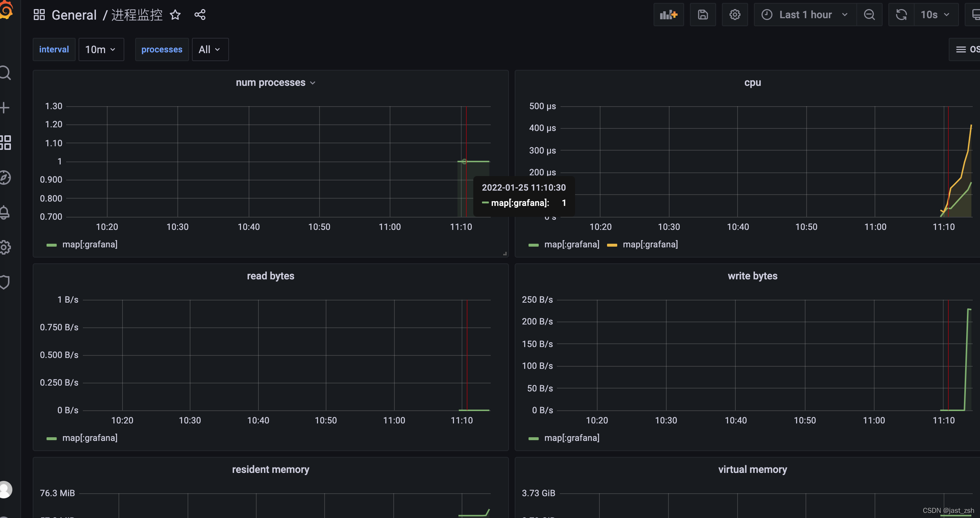Toggle map[:grafana] series in num processes legend
The width and height of the screenshot is (980, 518).
coord(90,244)
